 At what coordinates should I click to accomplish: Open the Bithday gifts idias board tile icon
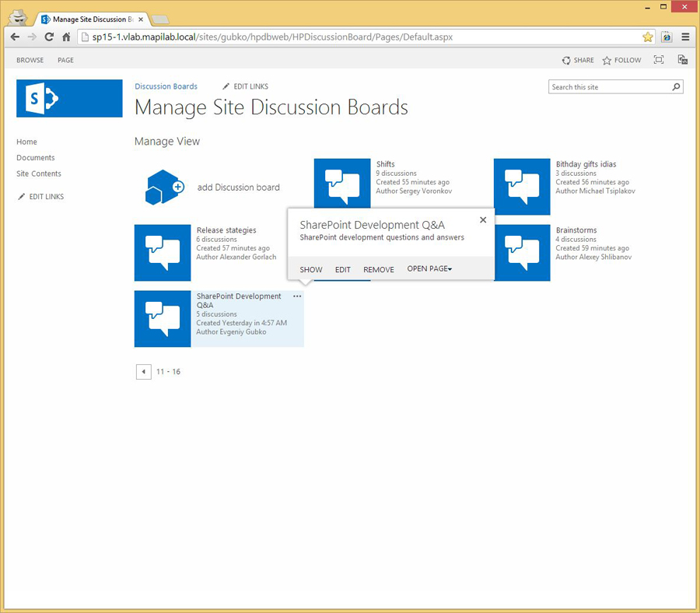(x=522, y=187)
